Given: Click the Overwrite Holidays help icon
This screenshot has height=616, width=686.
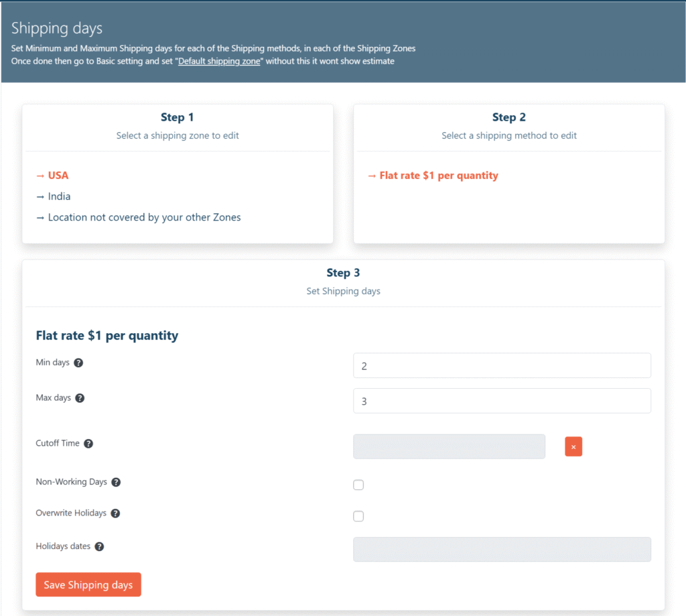Looking at the screenshot, I should [115, 513].
